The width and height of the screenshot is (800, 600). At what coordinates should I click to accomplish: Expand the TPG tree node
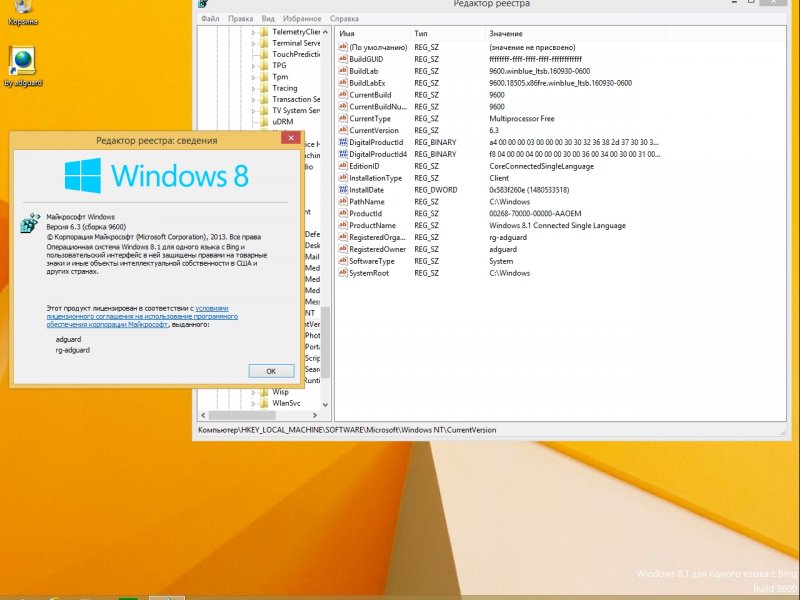(x=254, y=66)
